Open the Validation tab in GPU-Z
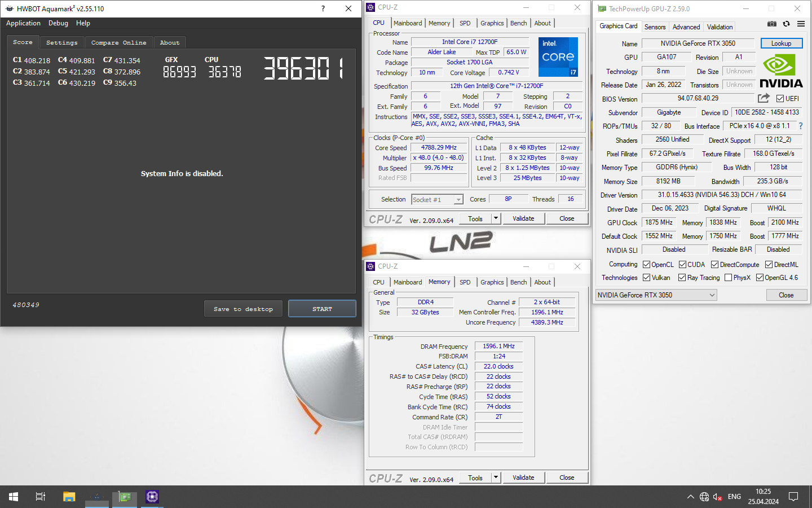 pyautogui.click(x=720, y=27)
